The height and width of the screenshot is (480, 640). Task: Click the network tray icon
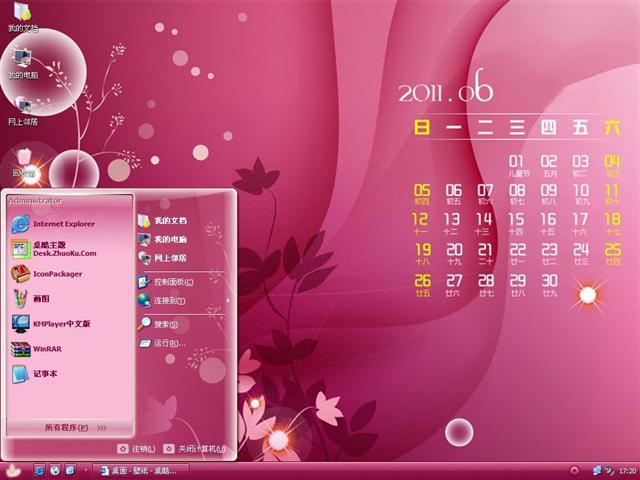597,471
